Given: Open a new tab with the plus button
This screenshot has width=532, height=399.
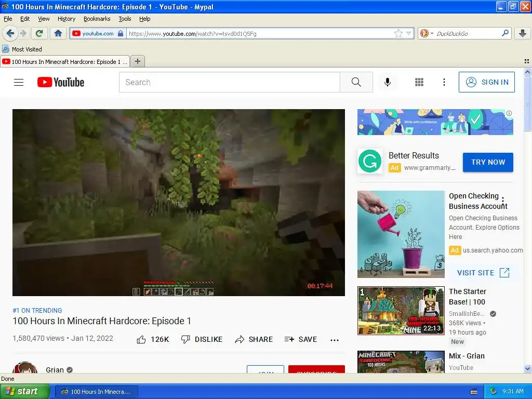Looking at the screenshot, I should coord(137,61).
